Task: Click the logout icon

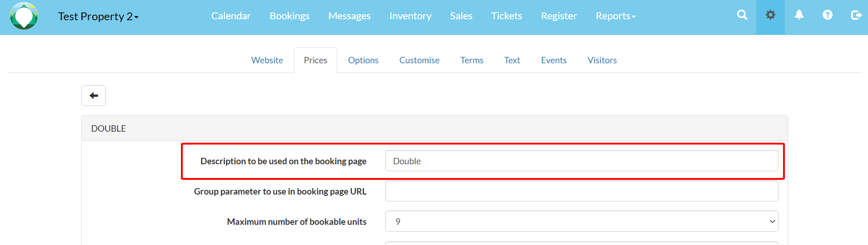Action: click(856, 15)
